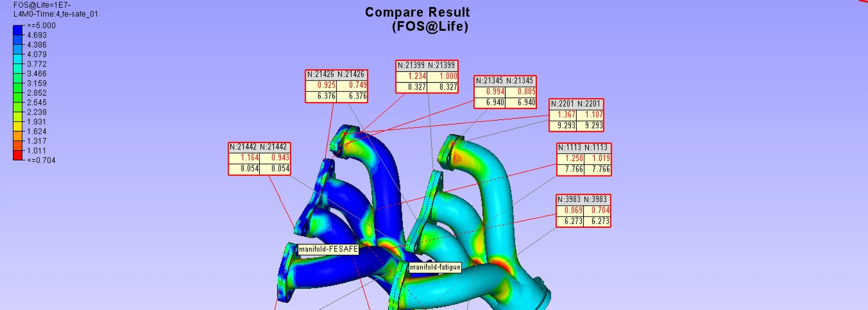Pick the yellow legend color band
The height and width of the screenshot is (310, 868).
click(18, 126)
